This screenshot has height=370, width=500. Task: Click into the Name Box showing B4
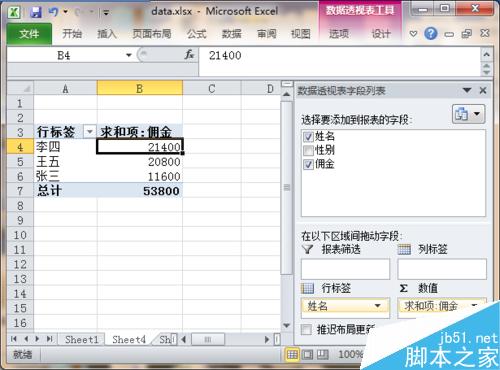pyautogui.click(x=65, y=55)
